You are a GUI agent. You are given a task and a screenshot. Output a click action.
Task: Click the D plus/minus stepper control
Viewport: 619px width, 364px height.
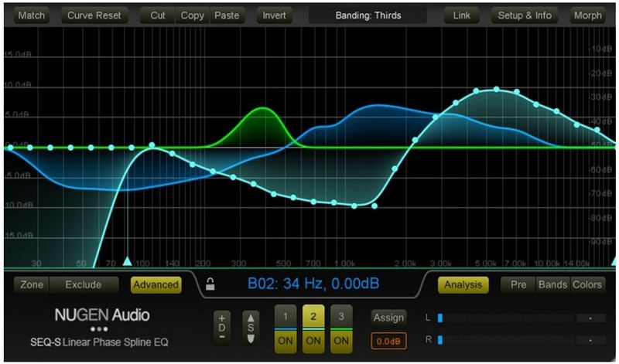pos(222,328)
